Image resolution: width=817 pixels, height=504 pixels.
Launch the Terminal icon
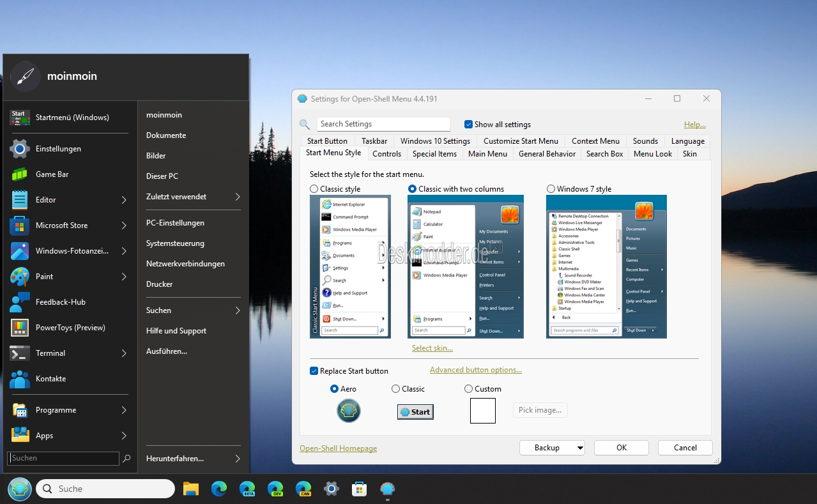tap(20, 353)
